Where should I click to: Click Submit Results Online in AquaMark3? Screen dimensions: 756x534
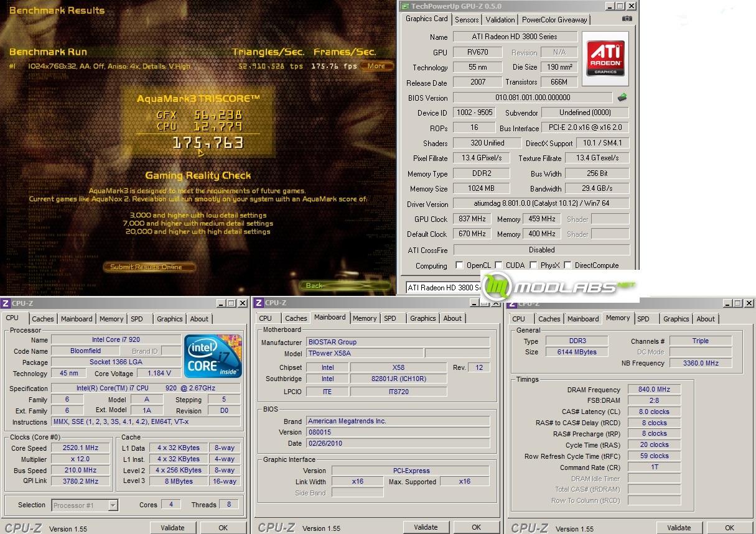coord(149,267)
